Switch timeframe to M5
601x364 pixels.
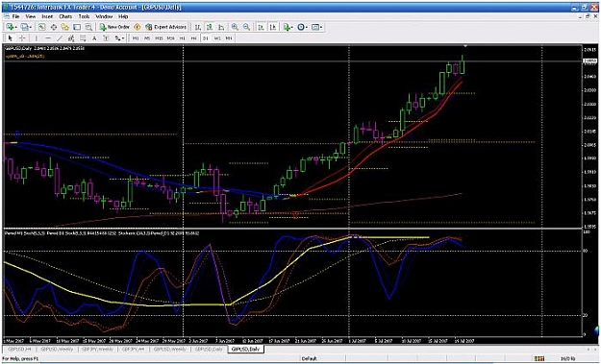coord(147,38)
